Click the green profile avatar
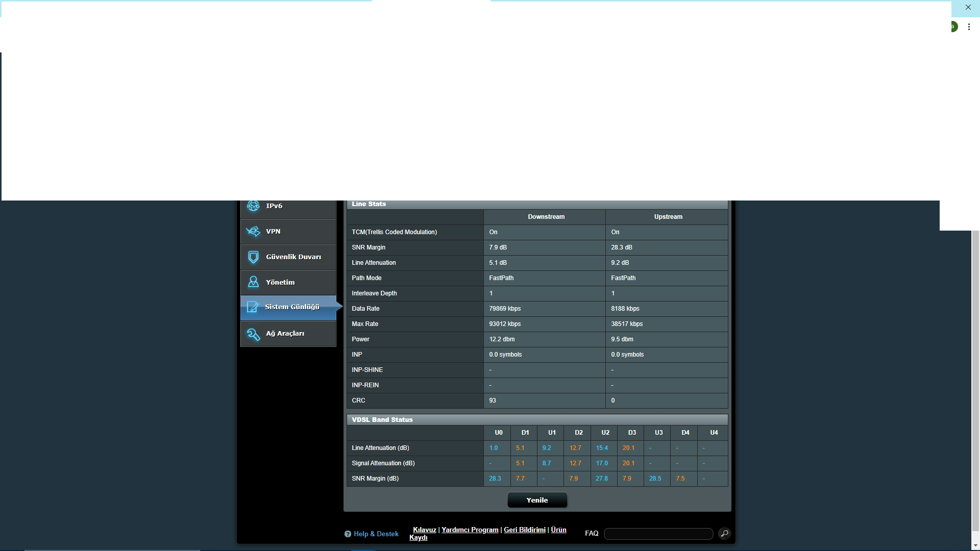Screen dimensions: 980x551 point(953,27)
